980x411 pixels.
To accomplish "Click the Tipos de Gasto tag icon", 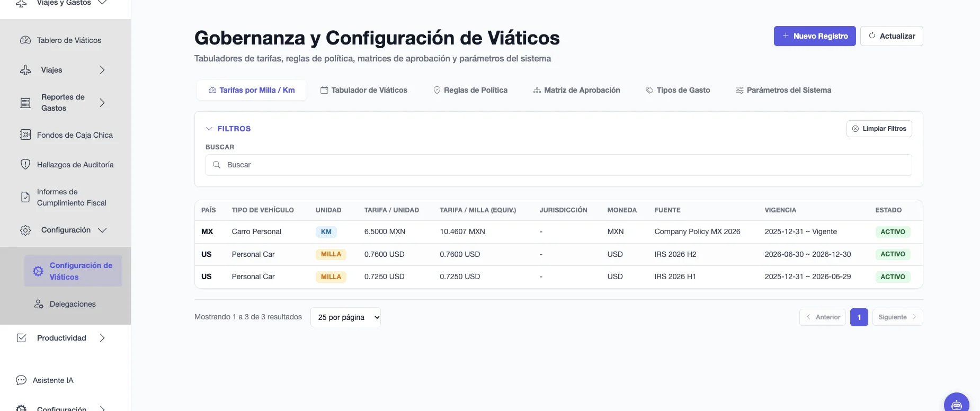I will point(649,90).
